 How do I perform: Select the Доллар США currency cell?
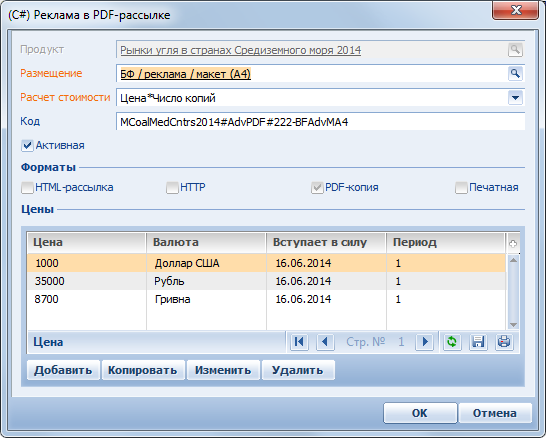pyautogui.click(x=206, y=263)
